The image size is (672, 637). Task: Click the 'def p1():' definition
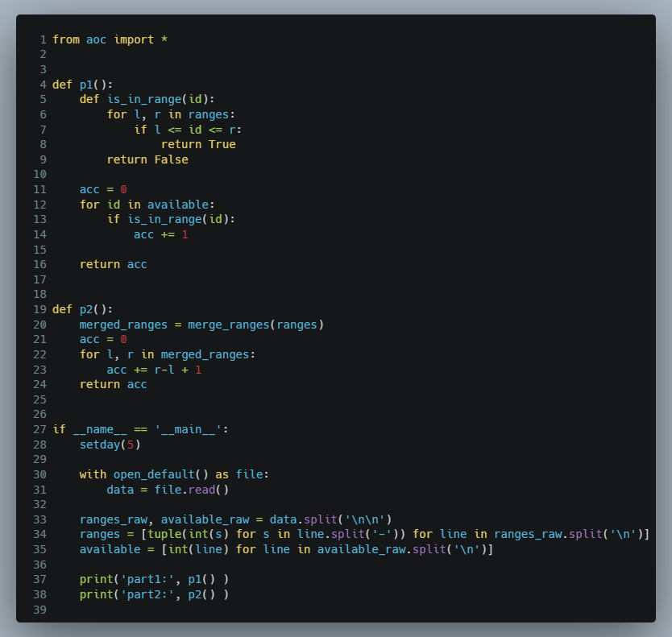click(82, 85)
